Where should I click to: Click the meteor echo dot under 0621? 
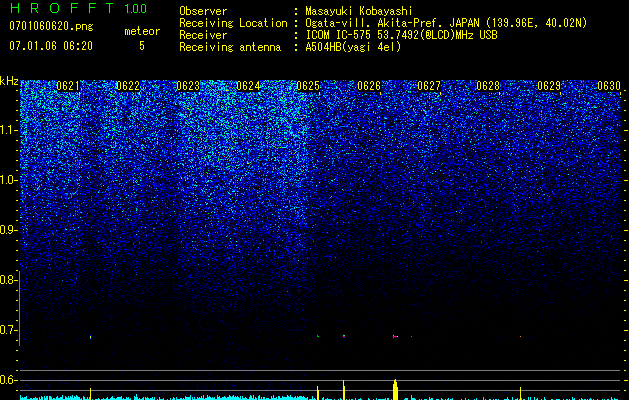pyautogui.click(x=91, y=337)
